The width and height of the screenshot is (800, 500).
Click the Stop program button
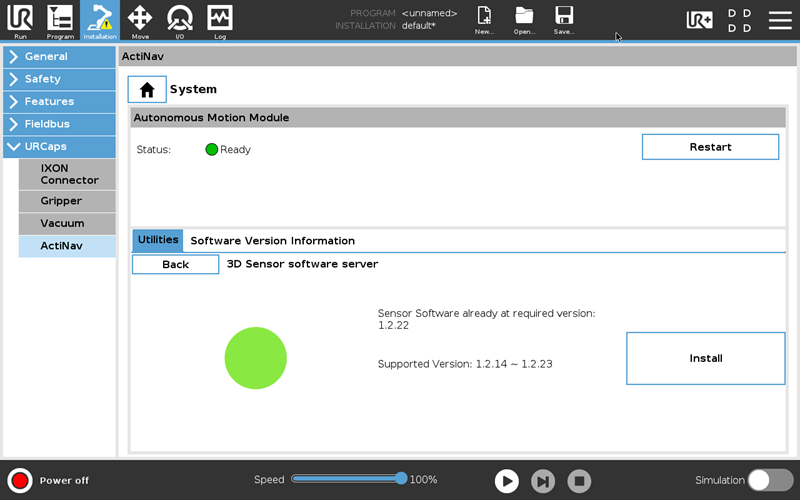tap(579, 481)
